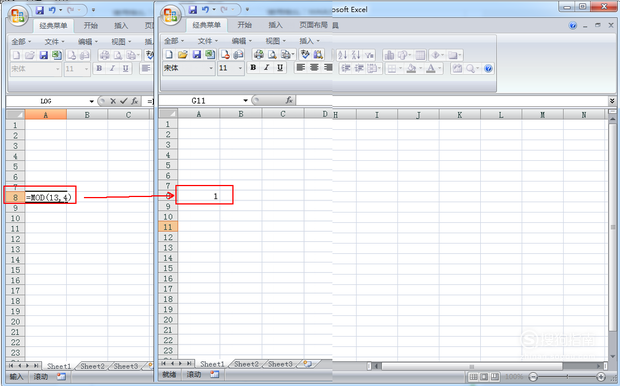Click the Office button in left window
This screenshot has width=620, height=386.
(18, 16)
